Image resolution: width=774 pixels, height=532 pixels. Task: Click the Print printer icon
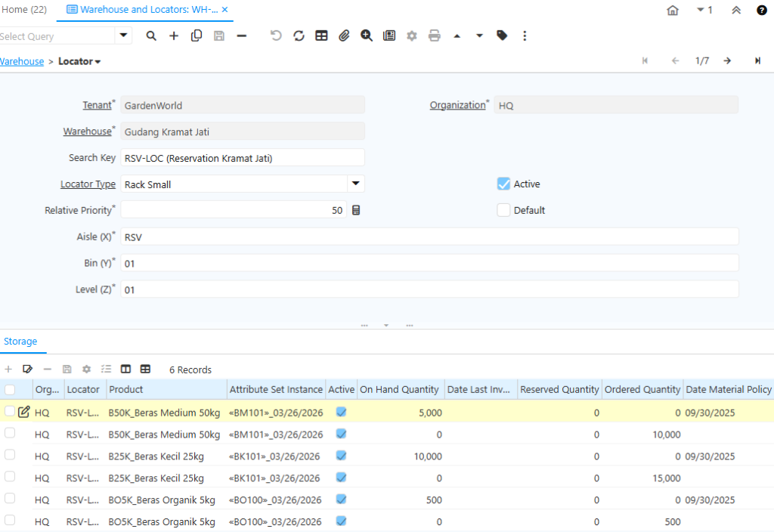pyautogui.click(x=434, y=36)
